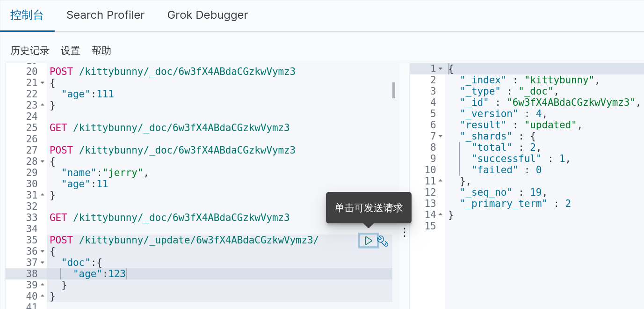Open the wrench actions menu
The image size is (644, 309).
[383, 241]
